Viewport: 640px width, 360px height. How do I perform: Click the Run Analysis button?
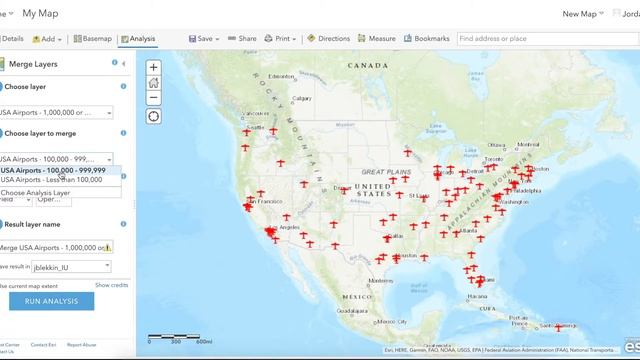coord(51,301)
